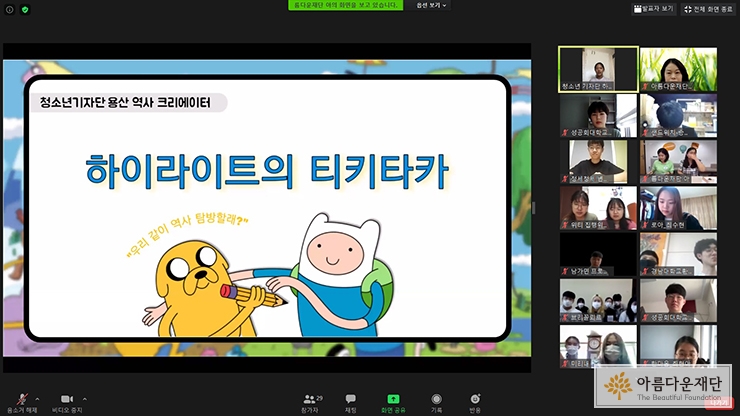Stop the camera using the 비디오 중지 icon

tap(67, 399)
